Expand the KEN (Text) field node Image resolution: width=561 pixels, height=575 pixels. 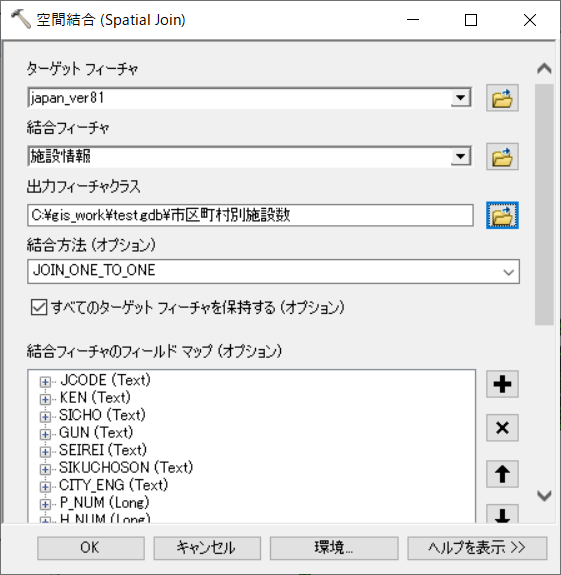pyautogui.click(x=45, y=399)
